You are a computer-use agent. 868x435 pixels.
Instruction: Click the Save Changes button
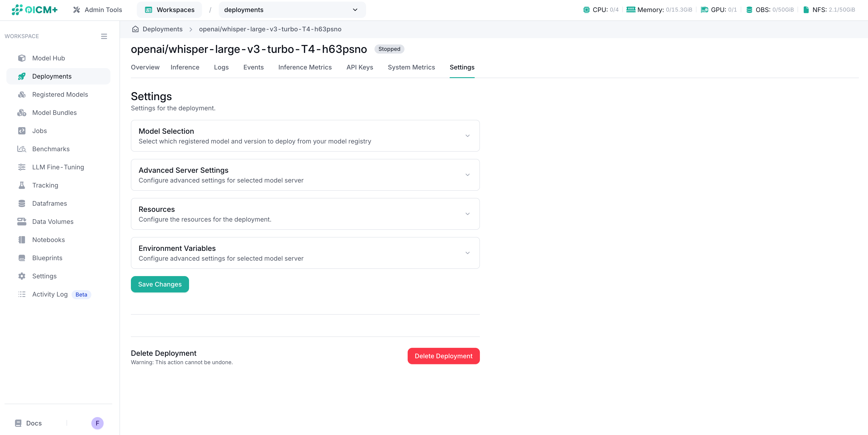click(x=160, y=284)
